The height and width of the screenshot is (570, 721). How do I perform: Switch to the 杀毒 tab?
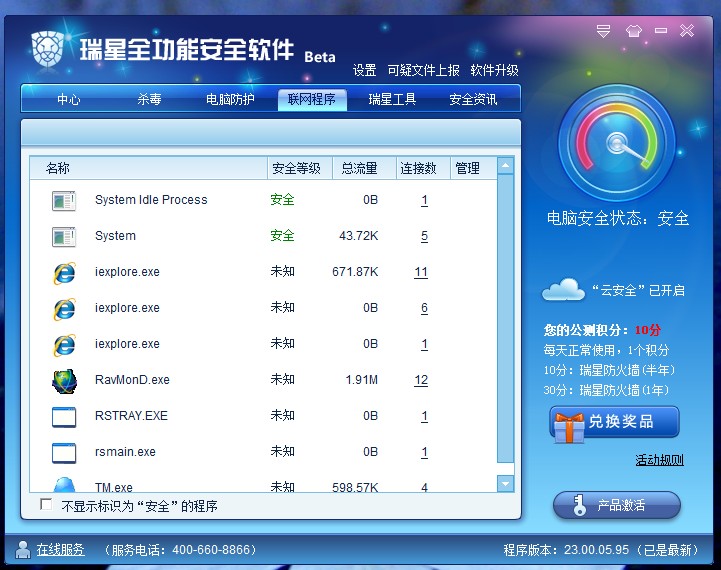click(149, 99)
